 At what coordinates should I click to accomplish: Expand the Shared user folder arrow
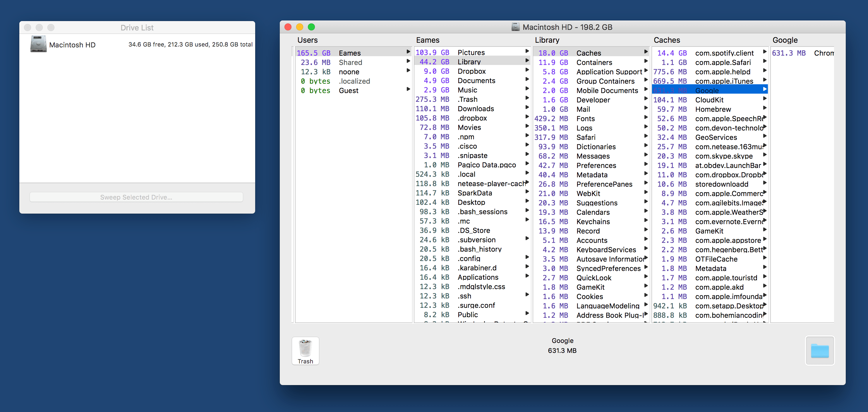(x=408, y=61)
